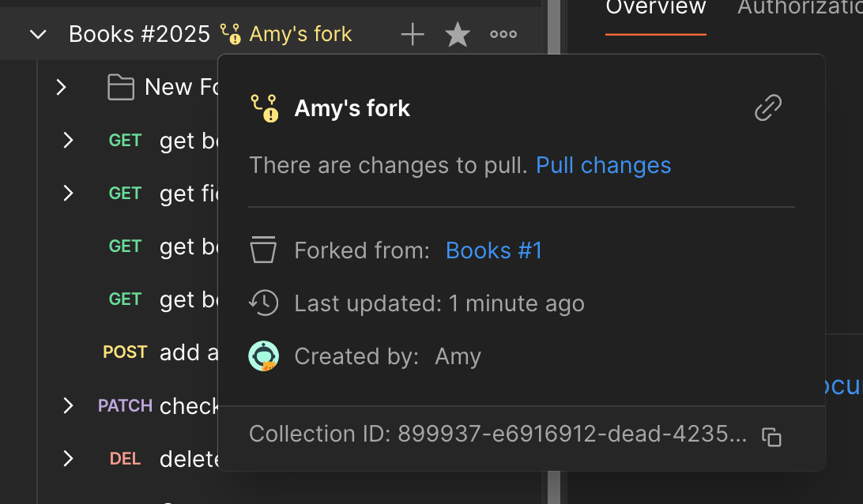Expand the DEL request chevron
The height and width of the screenshot is (504, 863).
coord(68,458)
